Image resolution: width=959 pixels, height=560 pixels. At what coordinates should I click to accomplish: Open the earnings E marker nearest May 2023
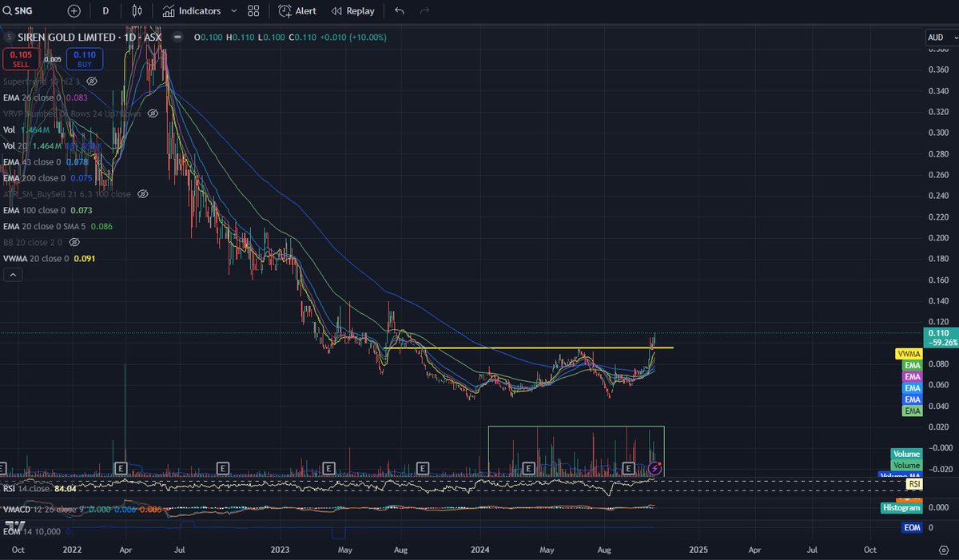pyautogui.click(x=328, y=467)
